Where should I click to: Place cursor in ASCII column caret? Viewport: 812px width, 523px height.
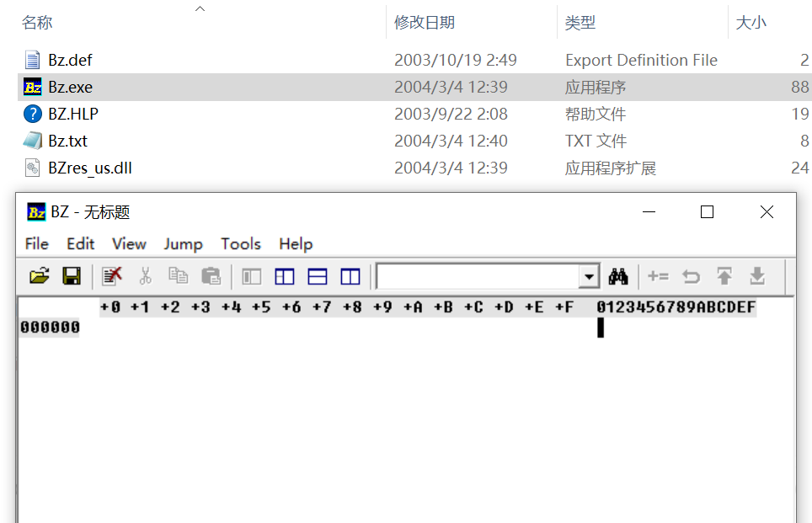601,328
